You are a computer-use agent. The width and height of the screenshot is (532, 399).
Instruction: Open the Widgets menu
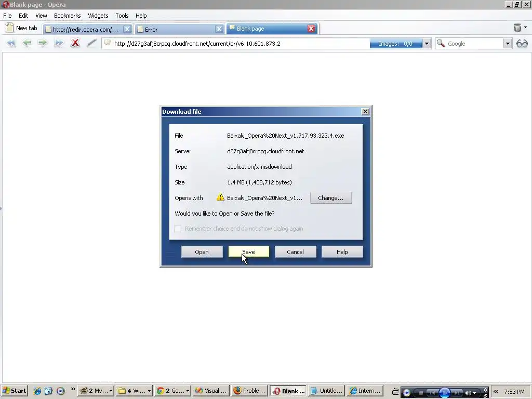[98, 16]
